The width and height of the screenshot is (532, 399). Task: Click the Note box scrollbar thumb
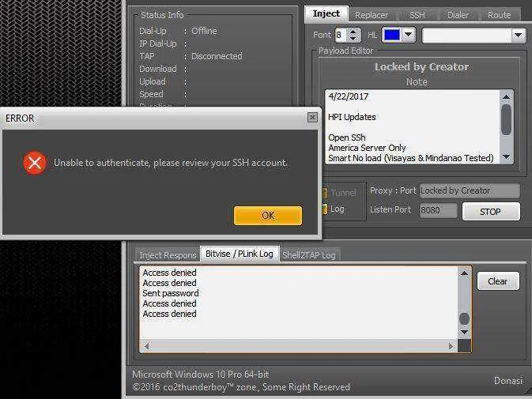click(506, 119)
